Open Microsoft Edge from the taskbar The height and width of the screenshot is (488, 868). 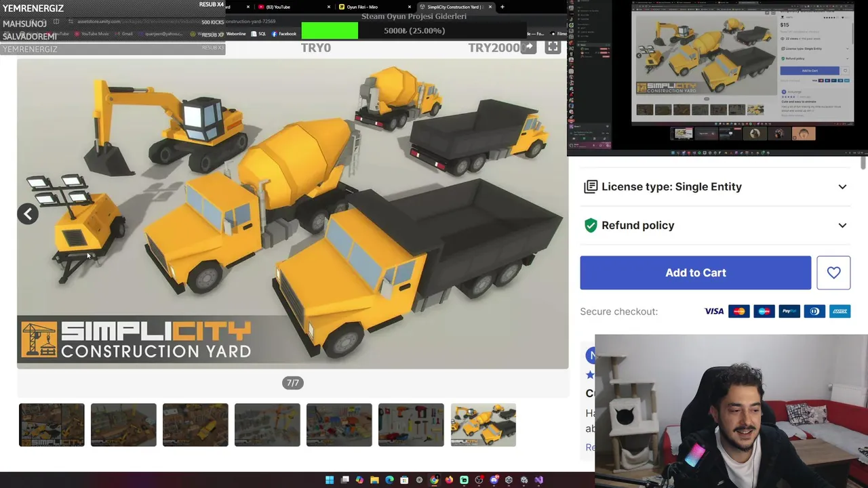389,480
